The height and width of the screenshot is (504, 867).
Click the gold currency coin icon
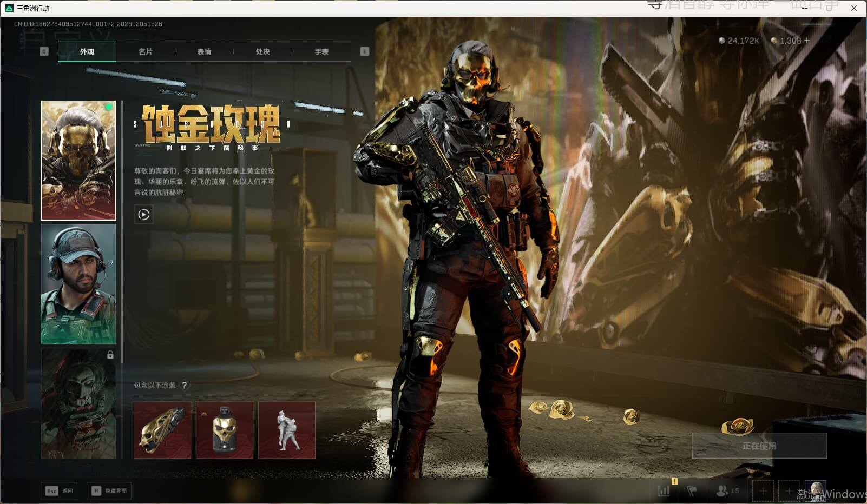click(x=774, y=41)
